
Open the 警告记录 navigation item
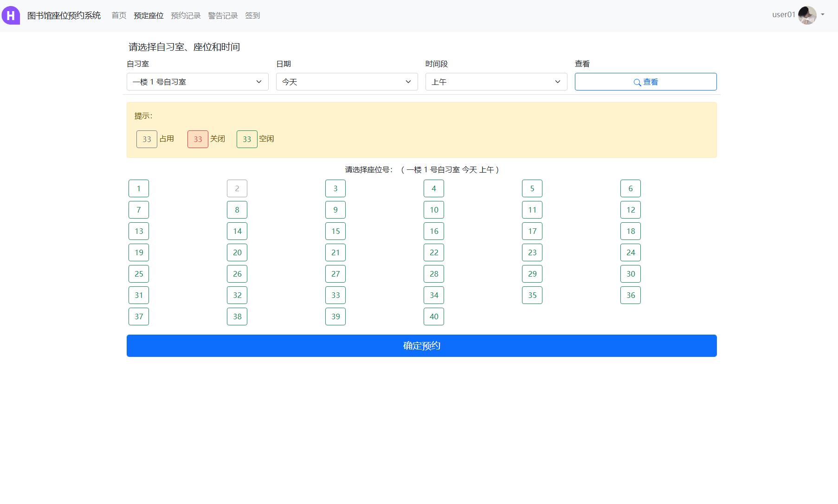pyautogui.click(x=223, y=15)
